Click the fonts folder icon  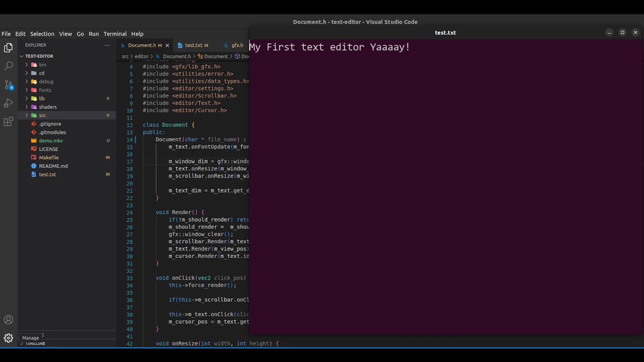pos(34,90)
